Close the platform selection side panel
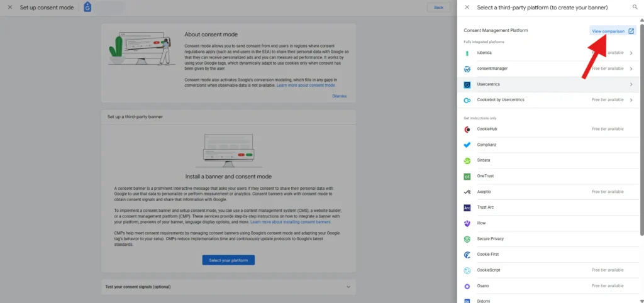This screenshot has width=644, height=303. [467, 8]
